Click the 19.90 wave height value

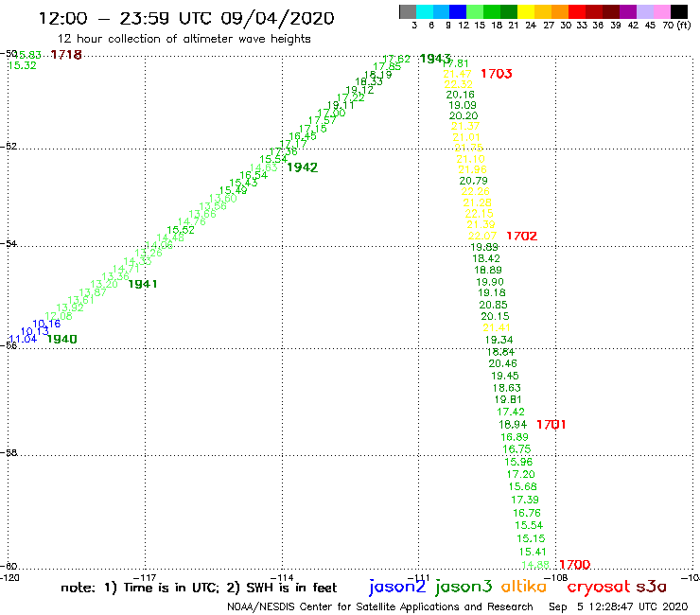[490, 282]
